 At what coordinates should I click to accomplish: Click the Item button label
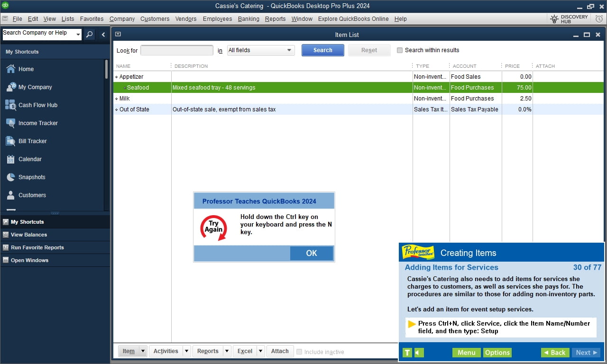pyautogui.click(x=129, y=351)
